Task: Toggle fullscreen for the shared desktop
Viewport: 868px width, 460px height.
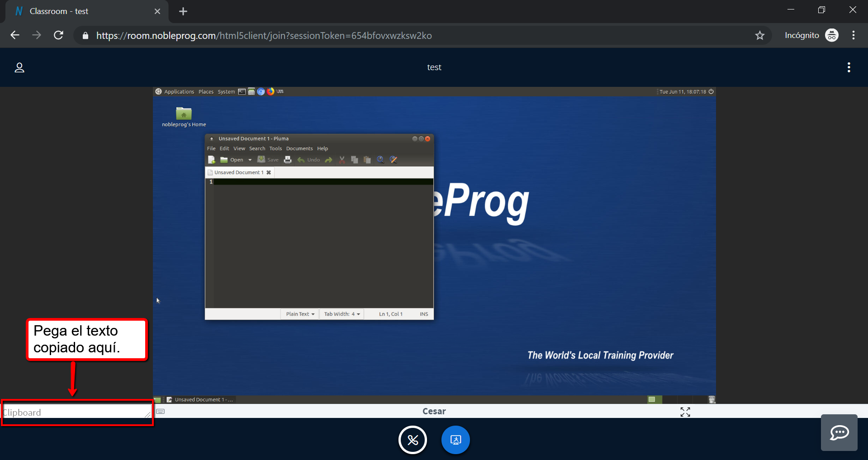Action: pos(685,412)
